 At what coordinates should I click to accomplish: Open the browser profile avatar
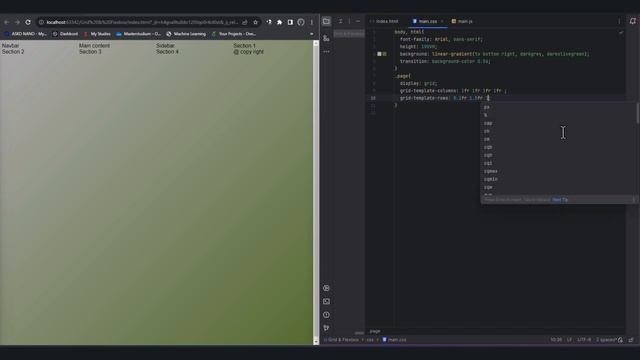(301, 22)
